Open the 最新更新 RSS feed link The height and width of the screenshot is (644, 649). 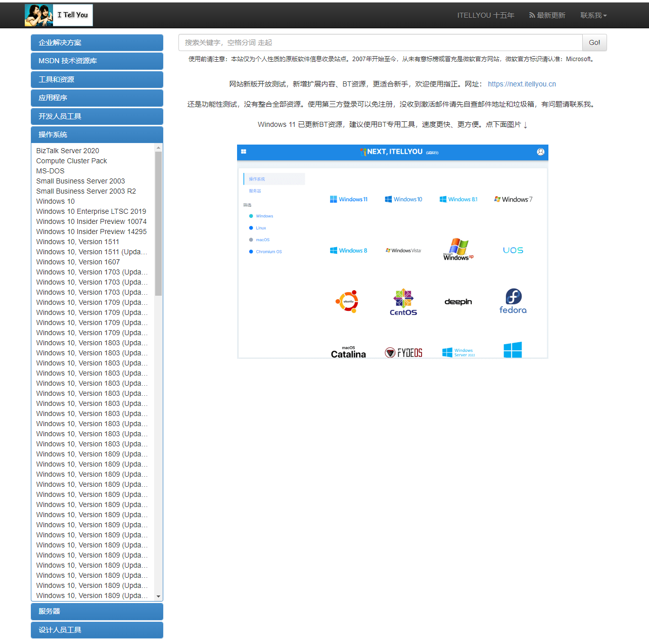547,15
